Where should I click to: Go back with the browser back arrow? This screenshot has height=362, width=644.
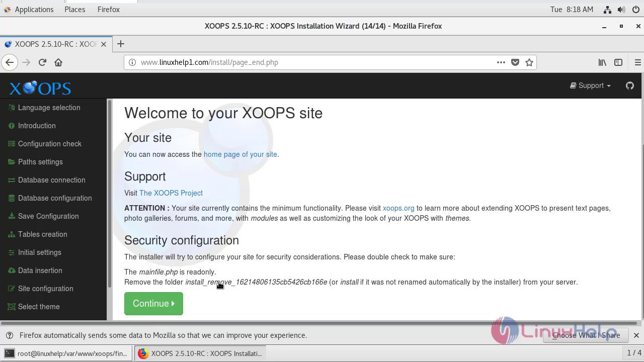pos(10,62)
